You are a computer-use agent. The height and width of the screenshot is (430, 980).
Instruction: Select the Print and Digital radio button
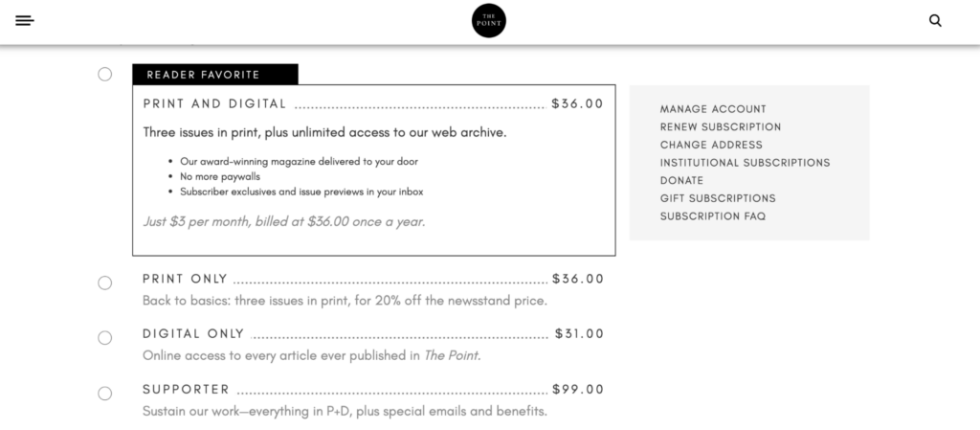105,75
